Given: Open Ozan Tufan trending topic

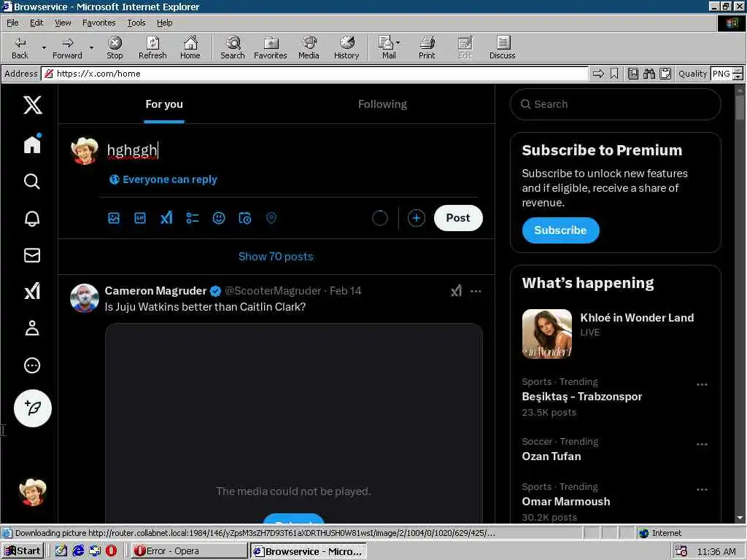Looking at the screenshot, I should pos(551,456).
